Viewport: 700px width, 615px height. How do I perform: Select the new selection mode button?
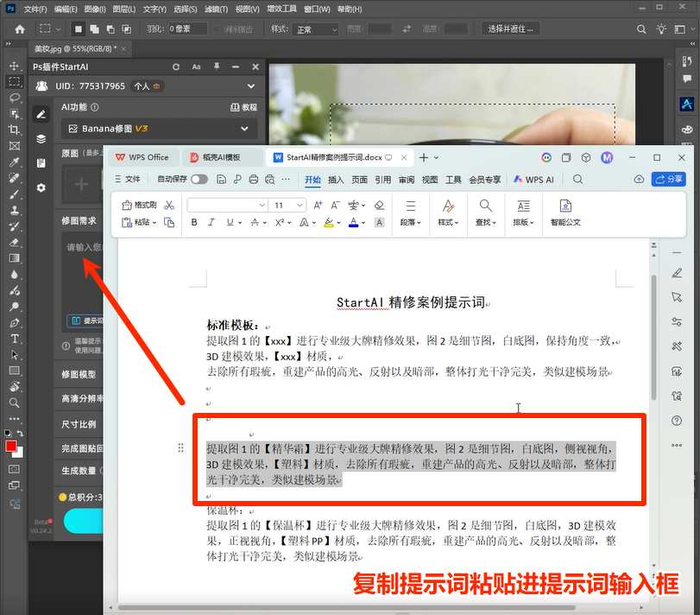coord(79,29)
